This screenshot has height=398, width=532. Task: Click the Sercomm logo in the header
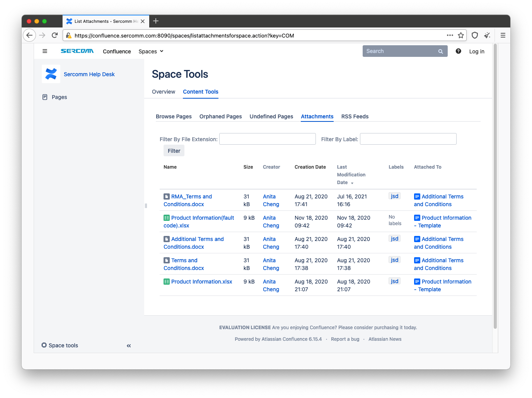(77, 51)
